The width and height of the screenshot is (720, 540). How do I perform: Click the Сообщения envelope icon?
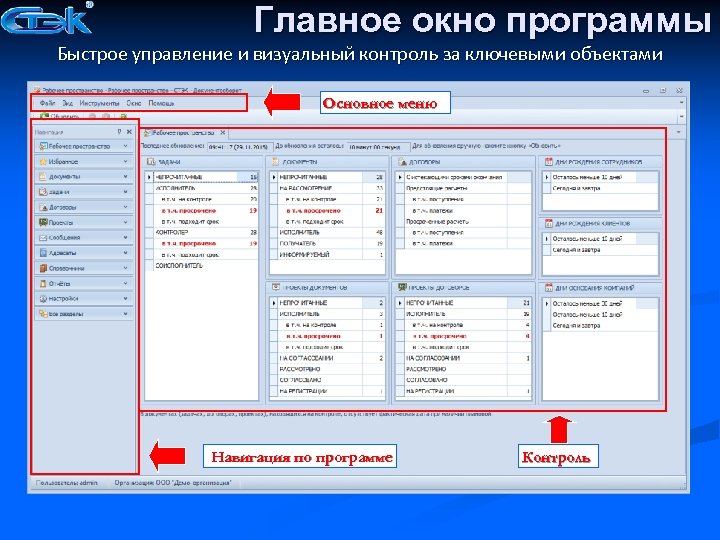coord(43,237)
